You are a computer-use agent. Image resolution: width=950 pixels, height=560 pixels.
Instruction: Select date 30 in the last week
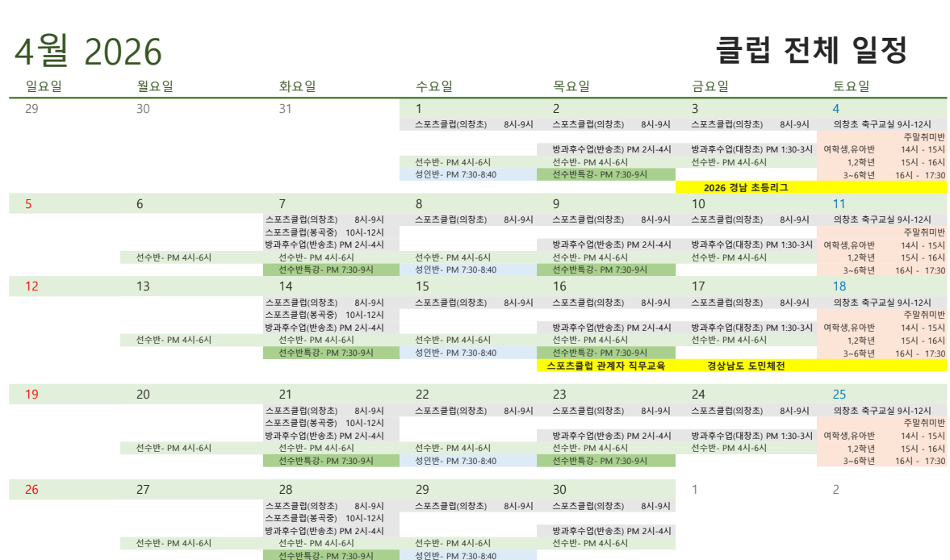pos(560,490)
